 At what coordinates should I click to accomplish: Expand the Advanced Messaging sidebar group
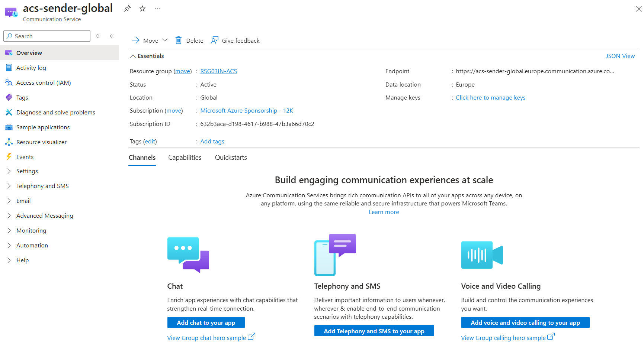(x=45, y=215)
